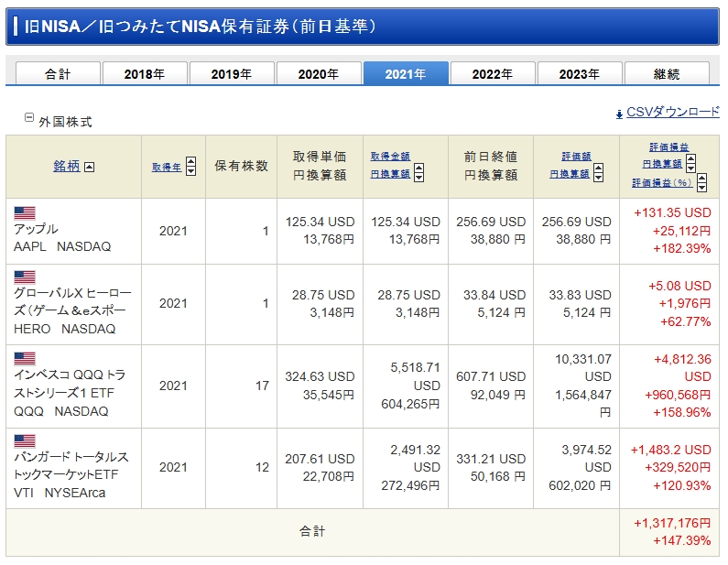Screen dimensions: 728x565
Task: Open the CSVダウンロード link
Action: [x=673, y=112]
